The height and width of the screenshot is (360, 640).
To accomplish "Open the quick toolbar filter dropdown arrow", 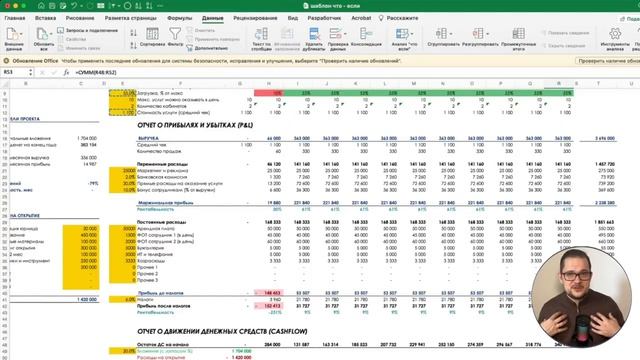I will click(119, 6).
